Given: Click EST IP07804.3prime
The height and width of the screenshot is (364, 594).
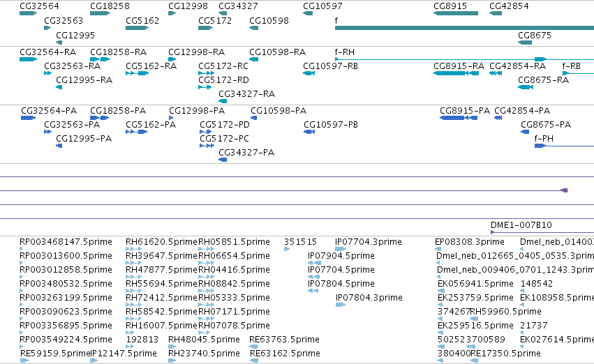Looking at the screenshot, I should (x=369, y=298).
